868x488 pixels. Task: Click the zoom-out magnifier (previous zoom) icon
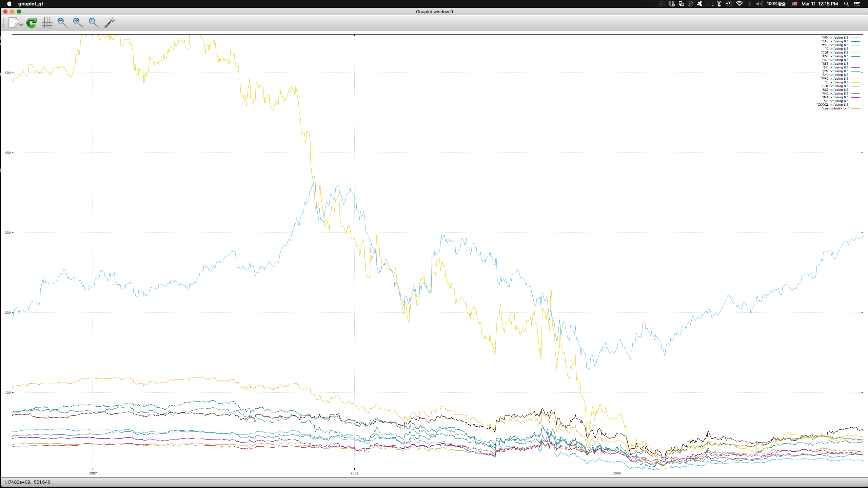coord(62,23)
